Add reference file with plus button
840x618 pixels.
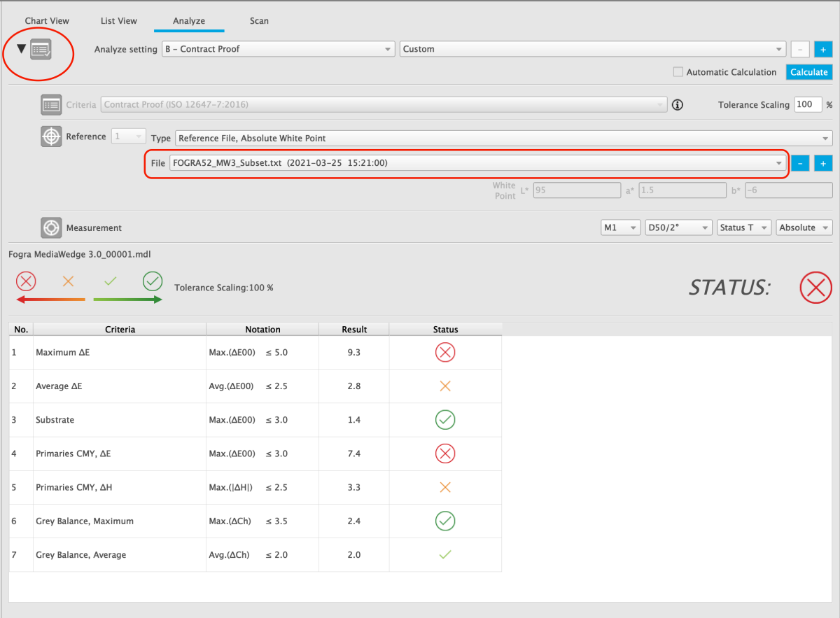point(823,163)
